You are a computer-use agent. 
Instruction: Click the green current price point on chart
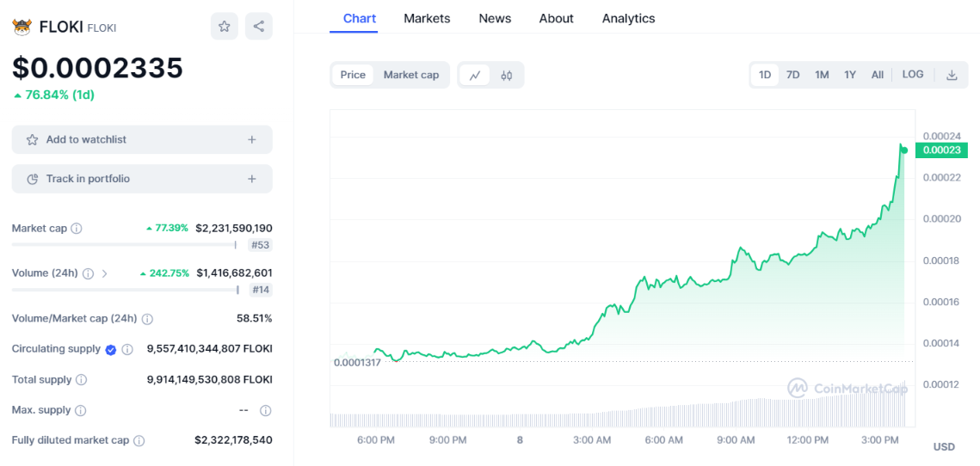coord(903,150)
